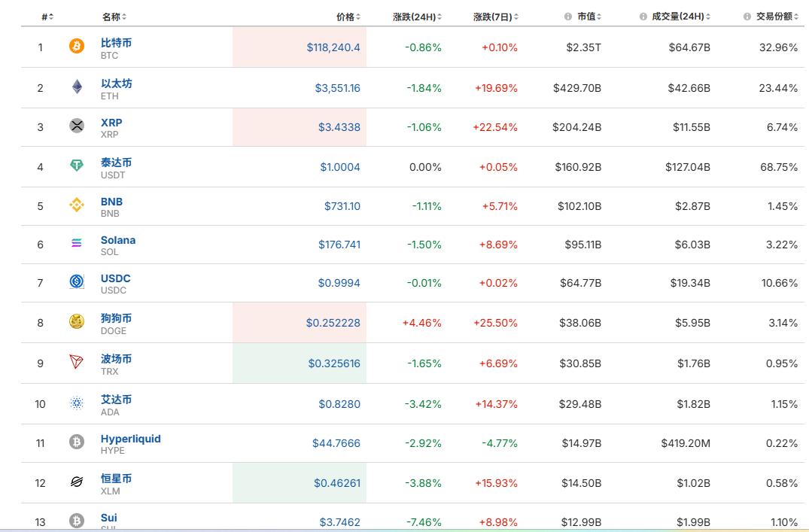Click Ethereum price $3,551.16
Viewport: 809px width, 532px height.
[337, 88]
